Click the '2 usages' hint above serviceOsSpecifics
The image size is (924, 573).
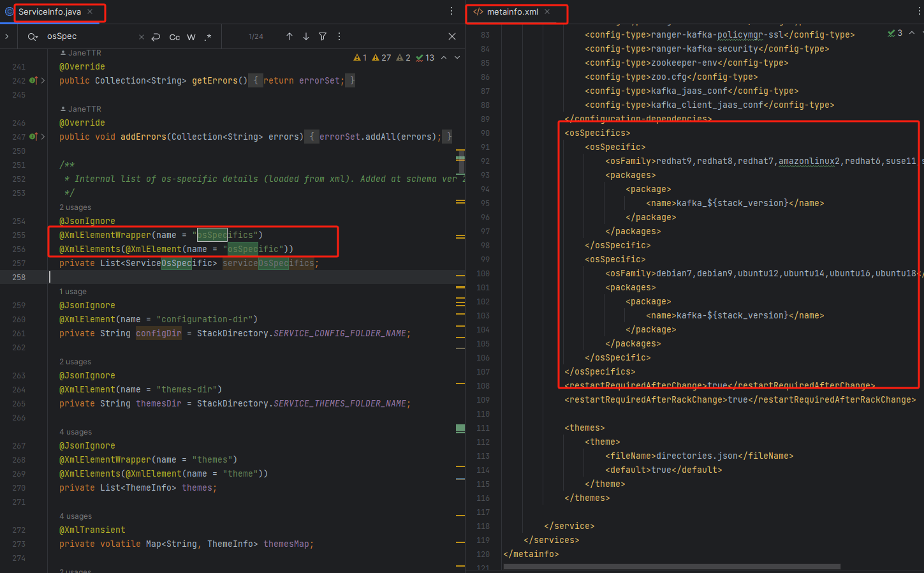point(75,207)
